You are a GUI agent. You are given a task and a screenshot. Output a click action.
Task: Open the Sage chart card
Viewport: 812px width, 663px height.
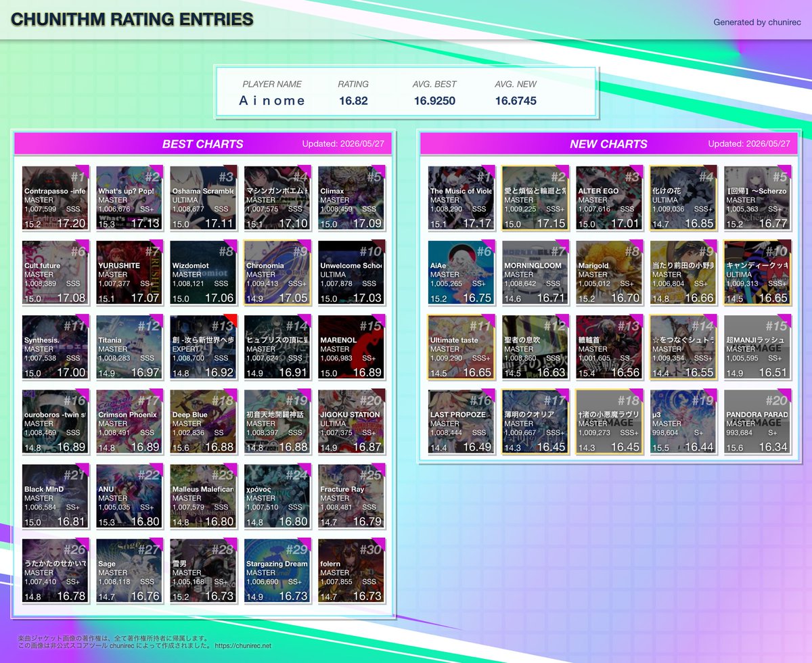coord(129,570)
